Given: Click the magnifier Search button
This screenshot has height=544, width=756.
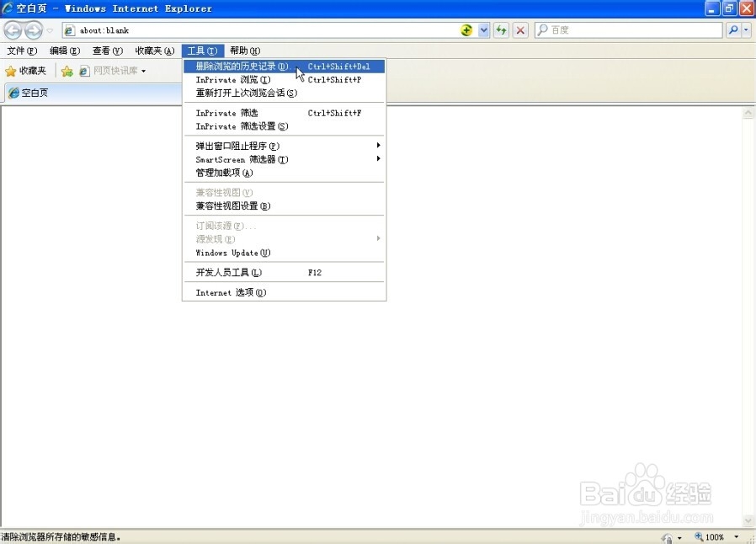Looking at the screenshot, I should tap(733, 30).
